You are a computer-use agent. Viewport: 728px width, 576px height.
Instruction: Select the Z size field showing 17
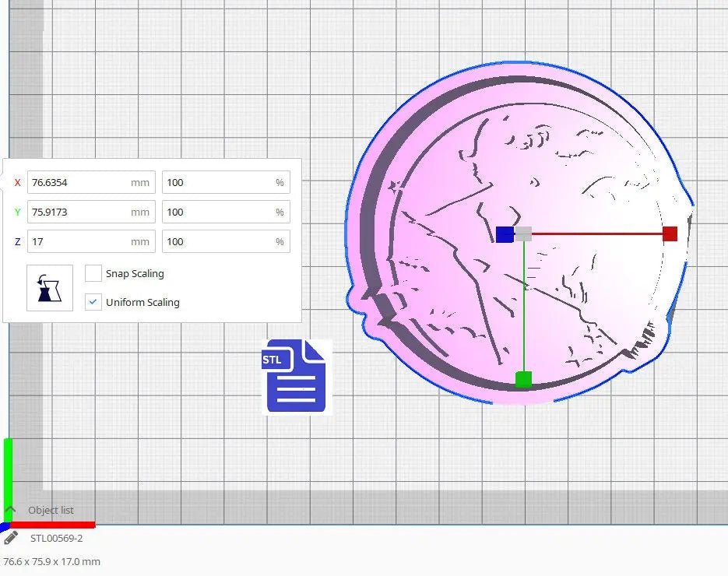(x=78, y=241)
